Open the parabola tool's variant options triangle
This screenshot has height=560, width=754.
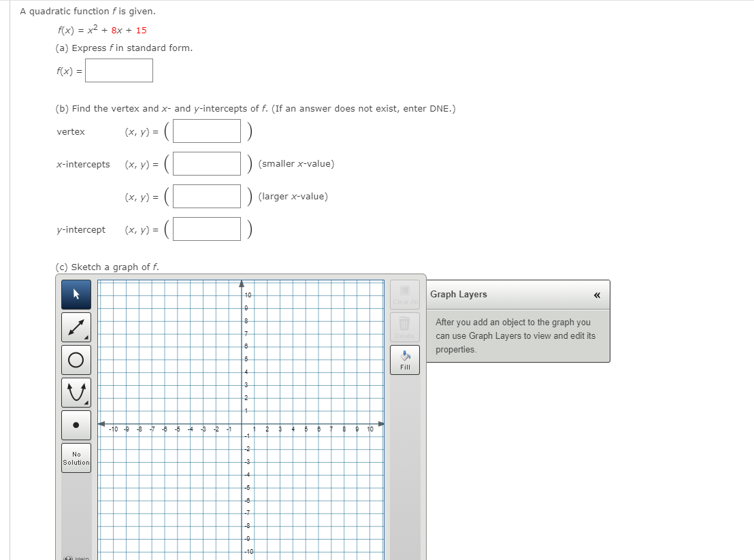[x=86, y=402]
